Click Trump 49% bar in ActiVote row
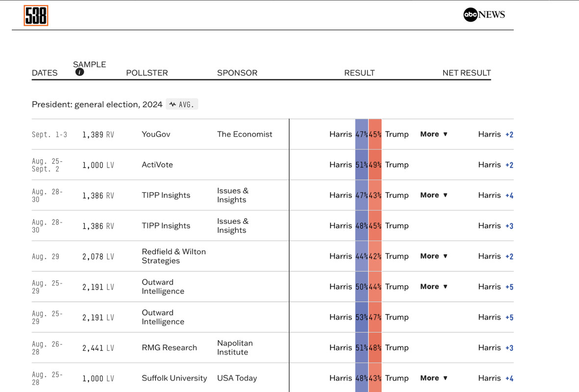 [375, 165]
